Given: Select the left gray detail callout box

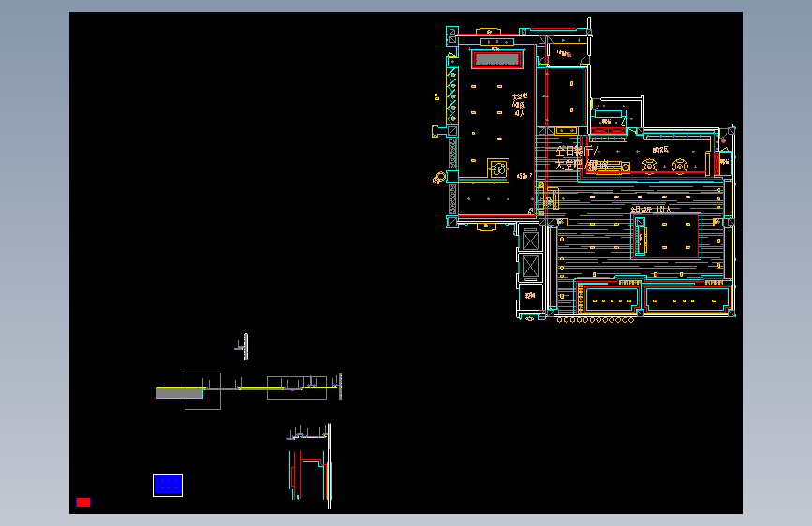Looking at the screenshot, I should click(x=202, y=391).
